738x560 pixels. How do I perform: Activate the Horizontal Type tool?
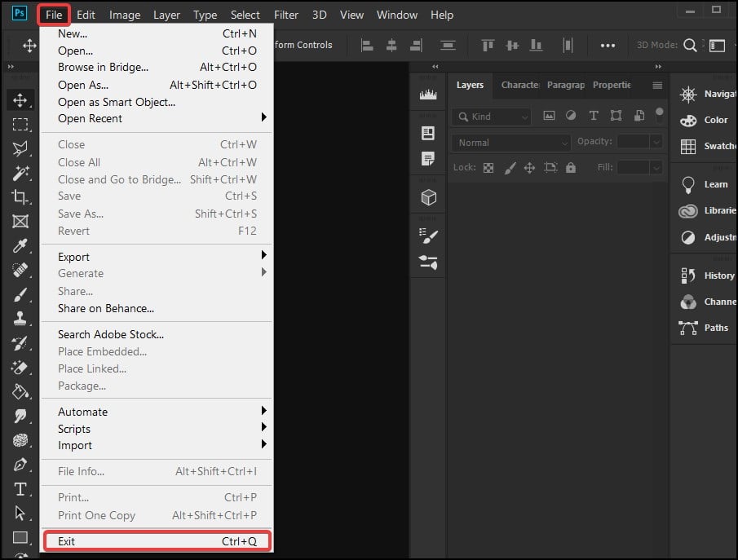pyautogui.click(x=20, y=489)
